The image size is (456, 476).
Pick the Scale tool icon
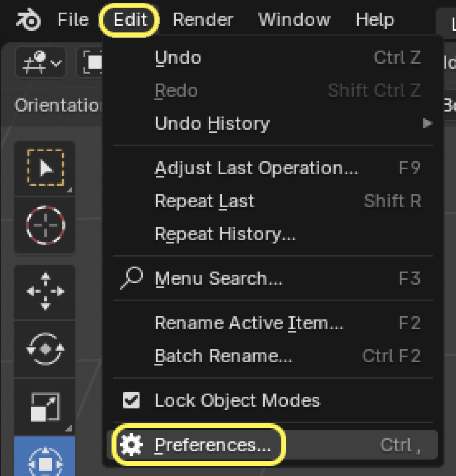pyautogui.click(x=46, y=407)
